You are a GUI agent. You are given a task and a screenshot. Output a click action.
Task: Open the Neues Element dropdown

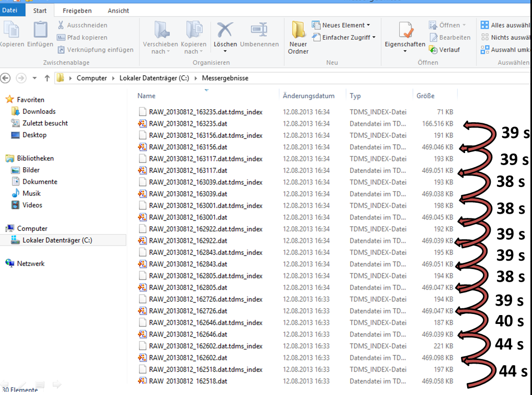(x=341, y=25)
